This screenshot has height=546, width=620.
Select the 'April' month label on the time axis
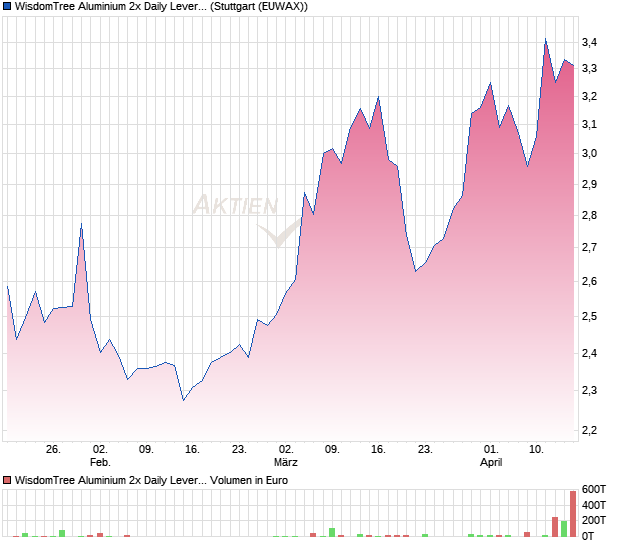tap(491, 463)
